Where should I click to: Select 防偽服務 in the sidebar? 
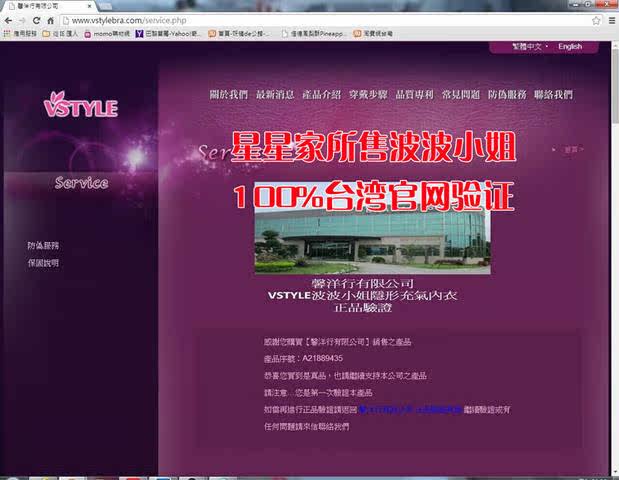tap(43, 246)
